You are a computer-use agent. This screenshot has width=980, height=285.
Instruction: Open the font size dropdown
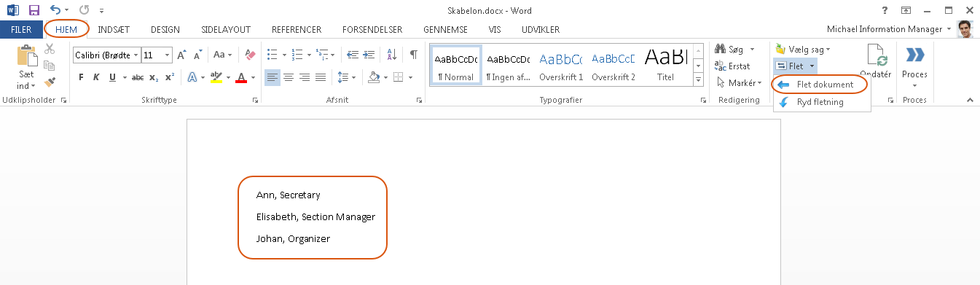pos(168,55)
